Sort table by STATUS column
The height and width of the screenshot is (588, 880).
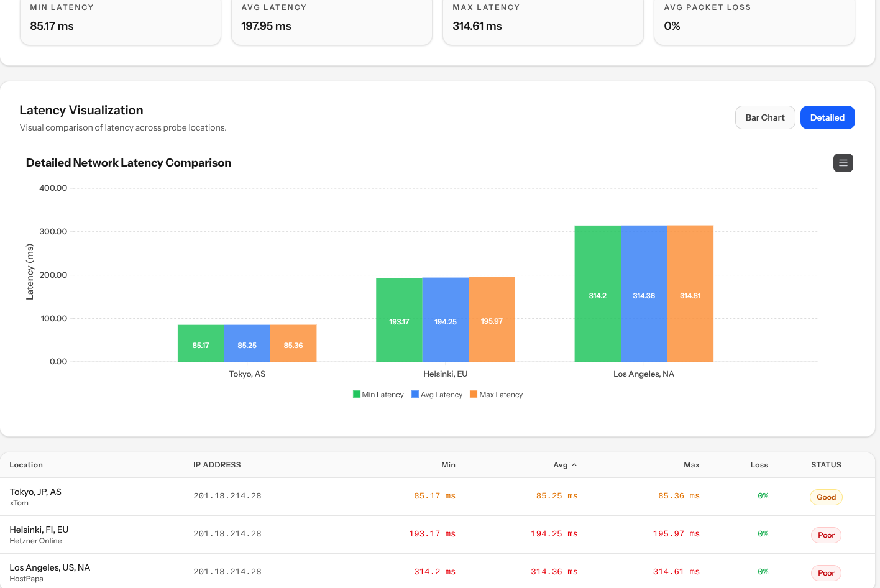(x=826, y=465)
